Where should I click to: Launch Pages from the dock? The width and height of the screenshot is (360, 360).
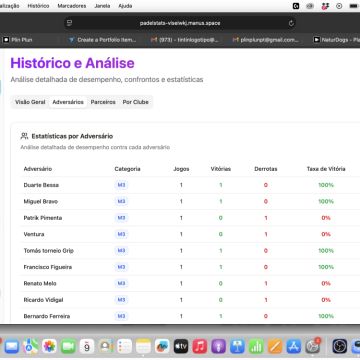click(x=275, y=347)
